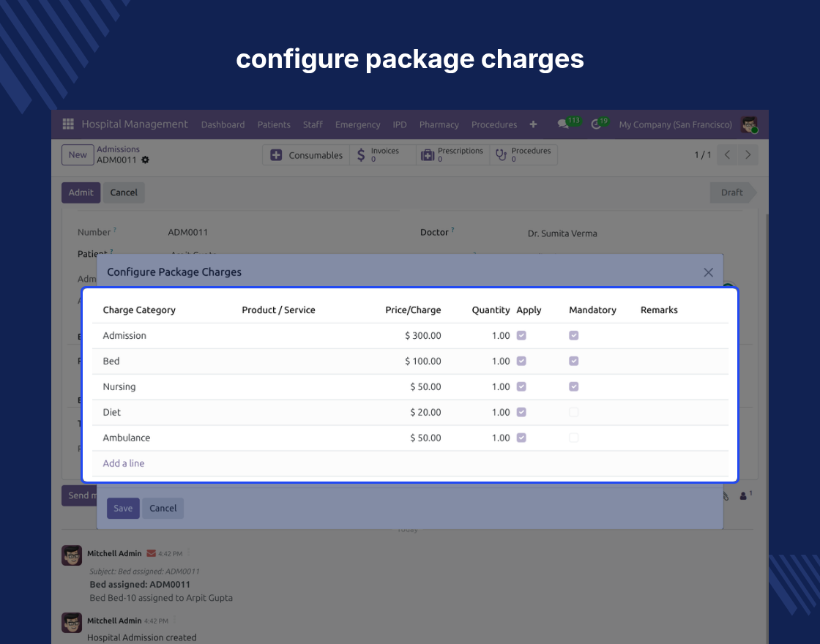Click the plus icon after Procedures menu
This screenshot has height=644, width=820.
tap(533, 124)
